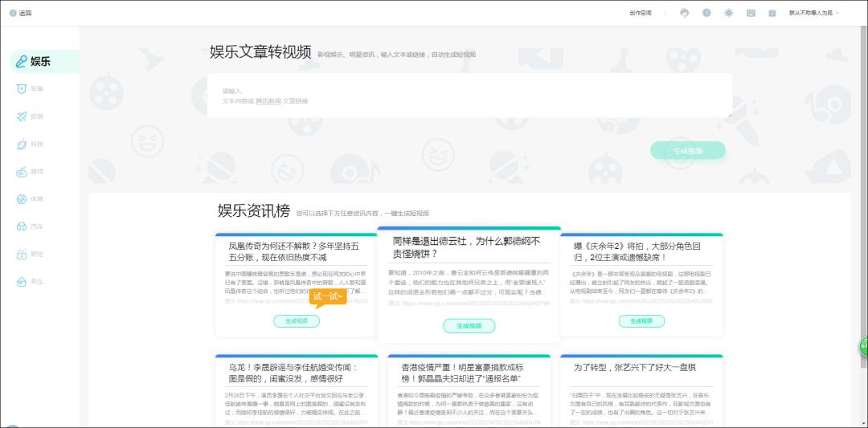
Task: Click the main 生成视频 button under input
Action: (x=688, y=150)
